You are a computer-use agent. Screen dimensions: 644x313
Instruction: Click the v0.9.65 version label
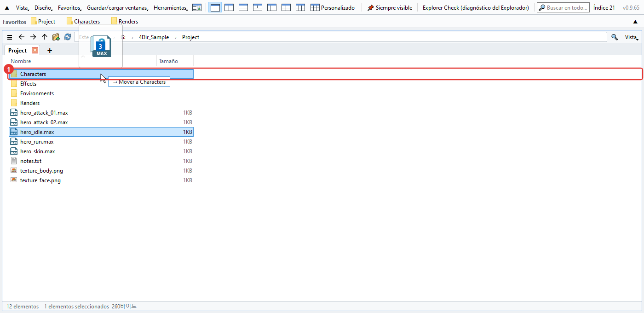tap(631, 8)
